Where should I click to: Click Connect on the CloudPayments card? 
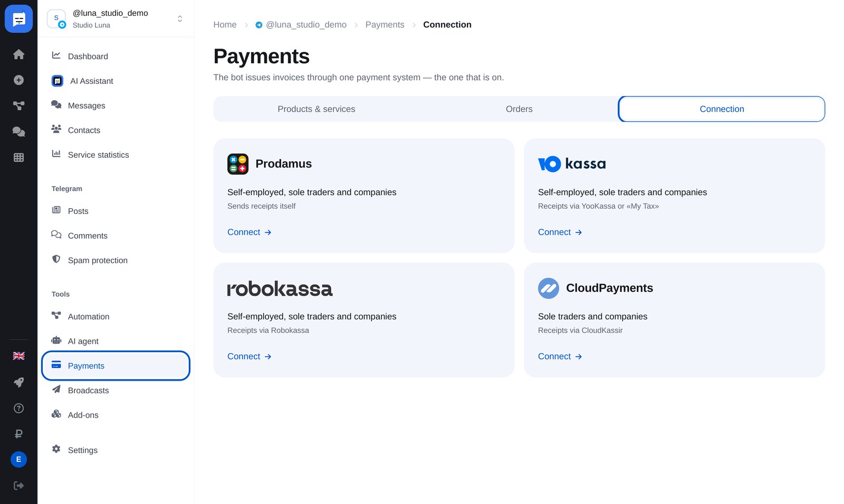pyautogui.click(x=560, y=356)
